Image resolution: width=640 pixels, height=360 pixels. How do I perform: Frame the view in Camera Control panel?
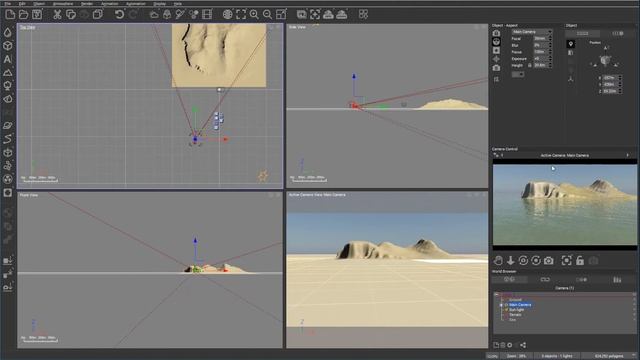[567, 260]
